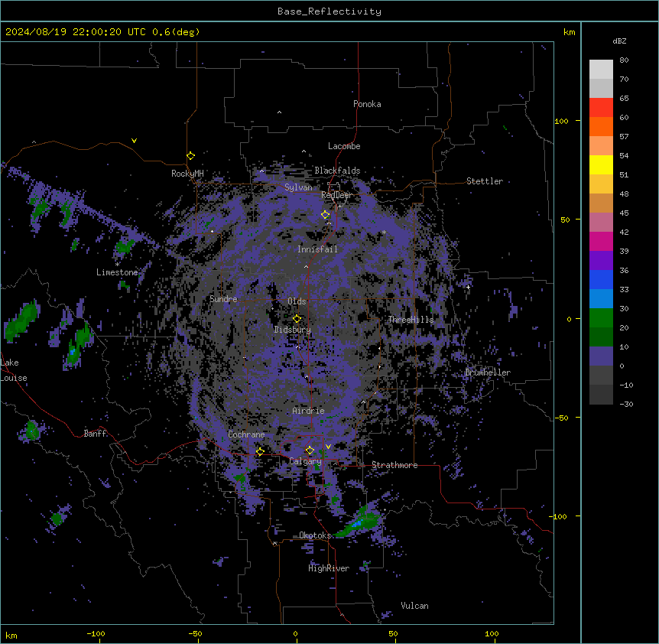Click the Blackfalds label
The image size is (659, 644).
[337, 171]
